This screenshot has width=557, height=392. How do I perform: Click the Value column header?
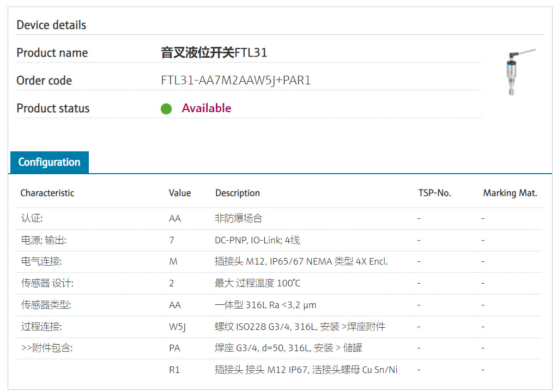click(180, 193)
